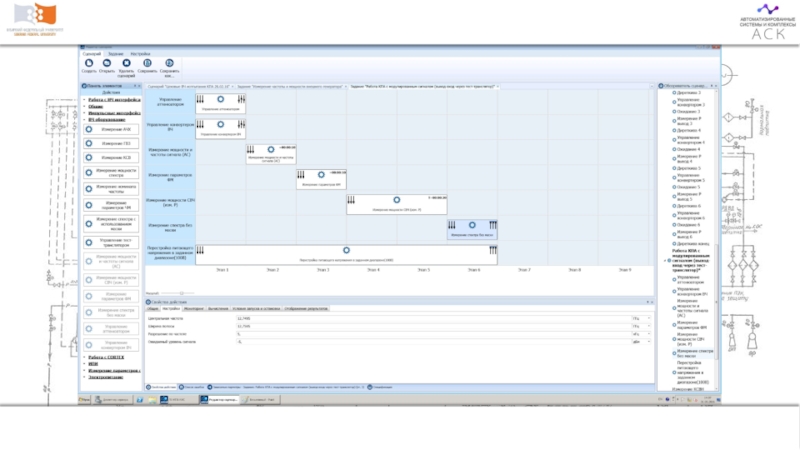Screen dimensions: 800x450
Task: Click the Разрешение по частоте input field
Action: coord(434,334)
